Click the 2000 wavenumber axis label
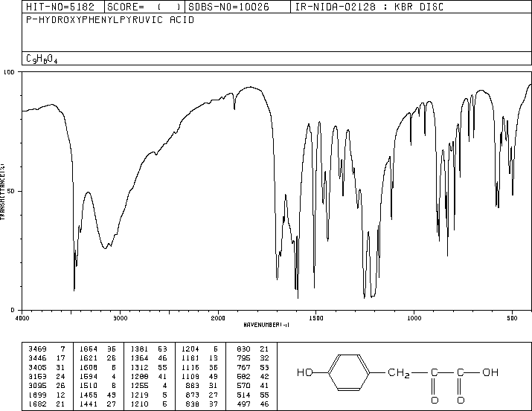Screen dimensions: 532x411 [x=218, y=318]
